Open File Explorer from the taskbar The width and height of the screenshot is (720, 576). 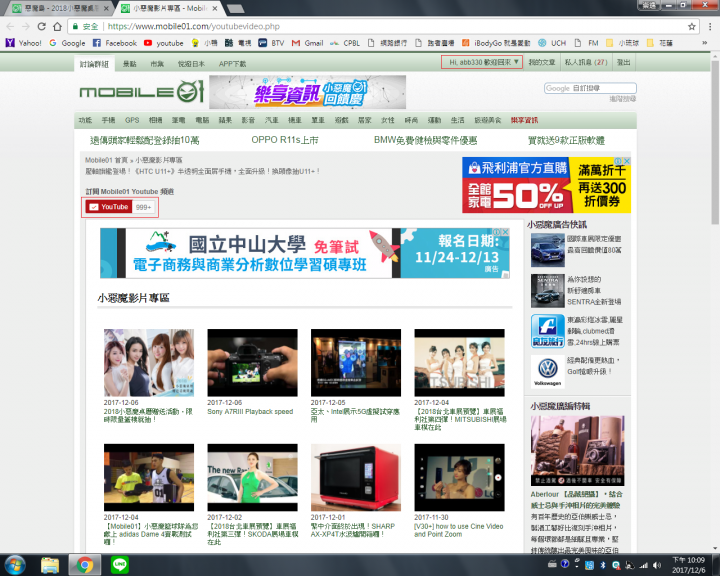coord(50,565)
